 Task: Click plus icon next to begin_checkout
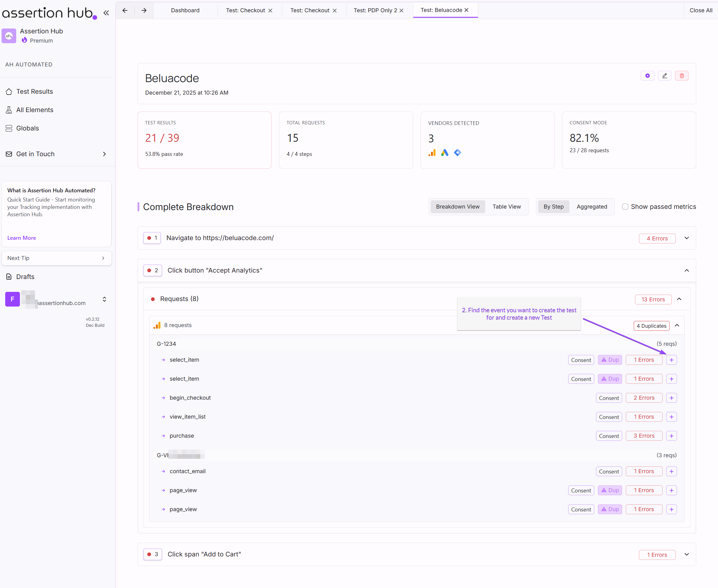[671, 398]
